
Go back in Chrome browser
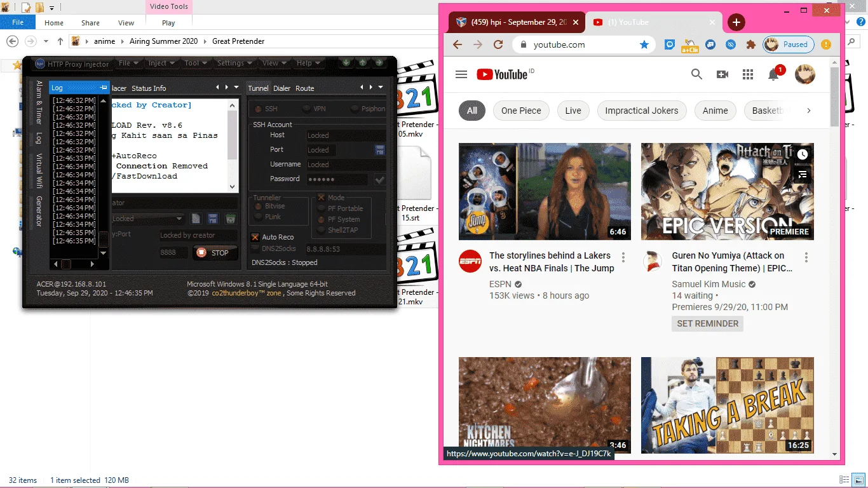[x=457, y=44]
